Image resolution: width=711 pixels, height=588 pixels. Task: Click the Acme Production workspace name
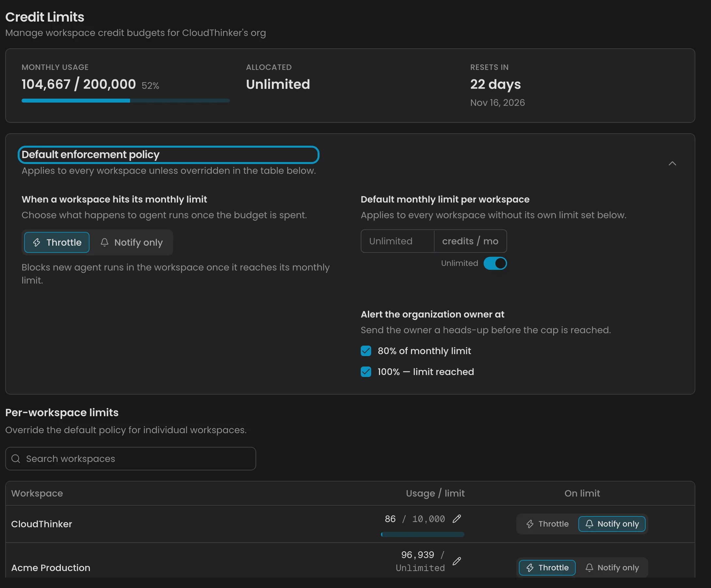click(x=51, y=567)
